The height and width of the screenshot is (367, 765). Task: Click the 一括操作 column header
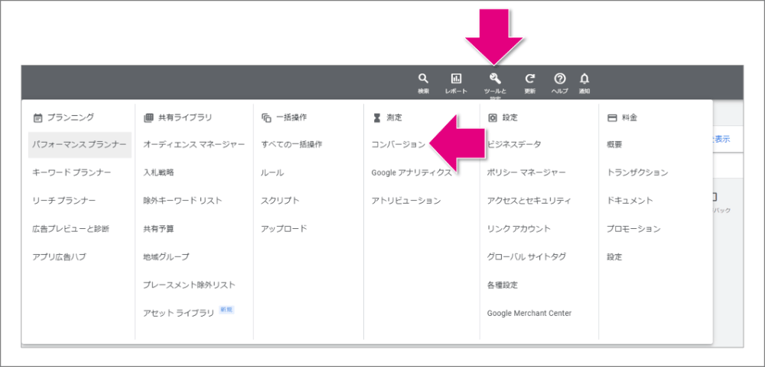pos(291,117)
